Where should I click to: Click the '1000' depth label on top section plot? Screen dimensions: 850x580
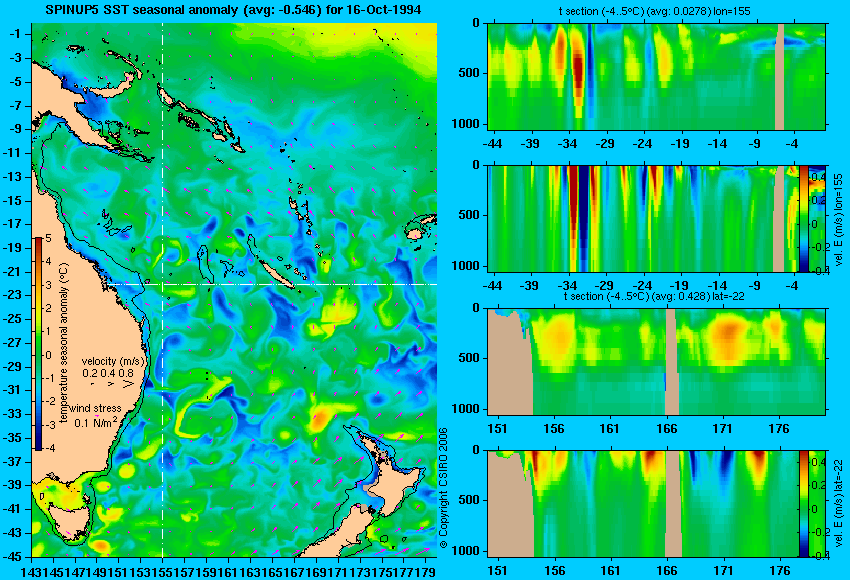click(x=466, y=124)
